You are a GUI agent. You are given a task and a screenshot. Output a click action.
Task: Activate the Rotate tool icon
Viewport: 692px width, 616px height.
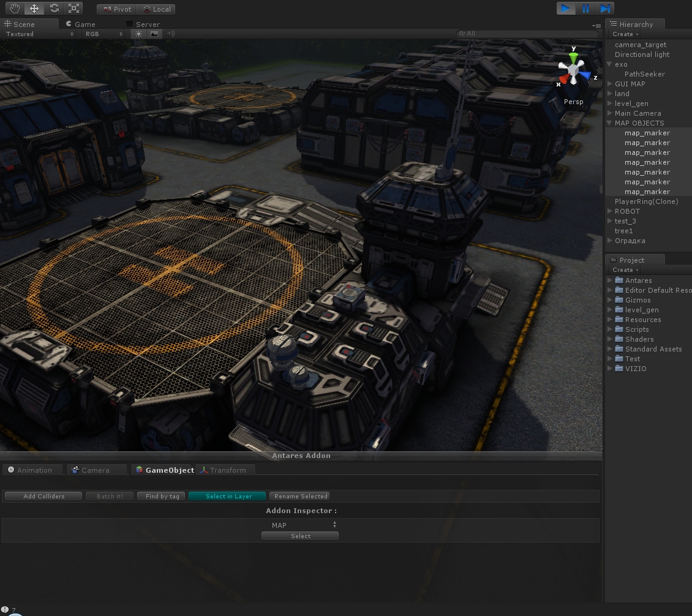[x=54, y=9]
